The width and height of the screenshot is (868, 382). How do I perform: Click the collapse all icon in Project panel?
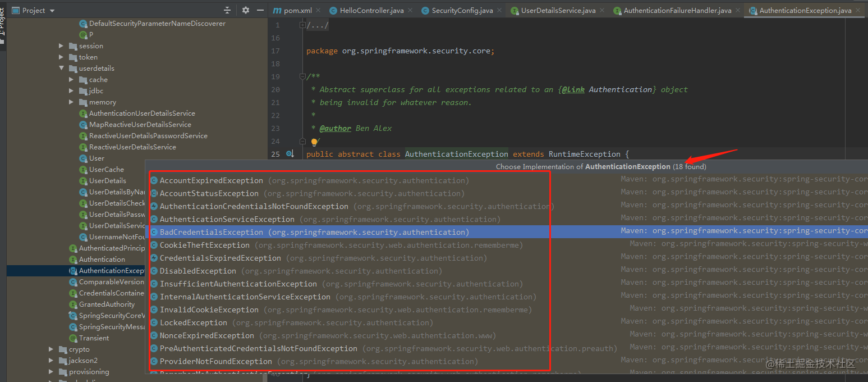[x=227, y=10]
